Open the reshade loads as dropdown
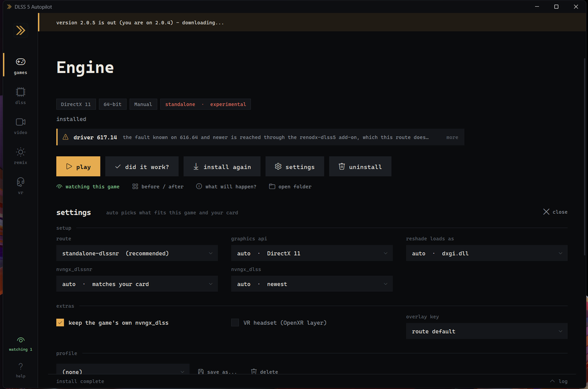This screenshot has width=588, height=389. pyautogui.click(x=486, y=253)
